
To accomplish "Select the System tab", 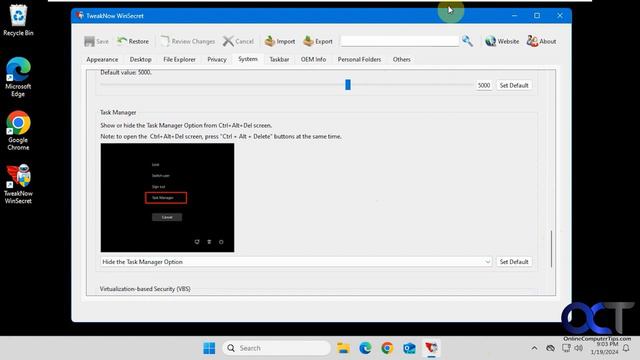I will (248, 59).
